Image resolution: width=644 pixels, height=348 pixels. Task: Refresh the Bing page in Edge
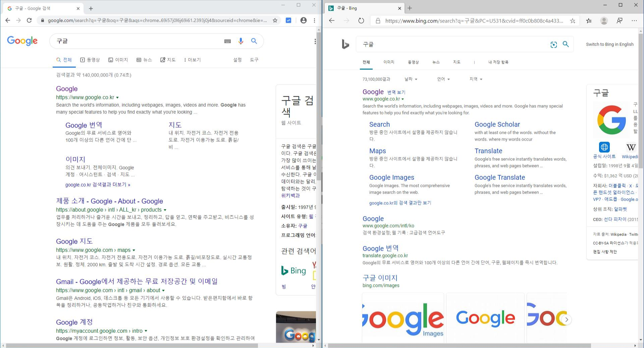click(361, 21)
